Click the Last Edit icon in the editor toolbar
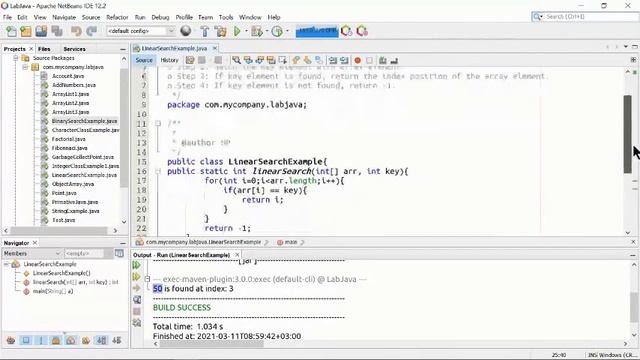Screen dimensions: 640x360 190,60
